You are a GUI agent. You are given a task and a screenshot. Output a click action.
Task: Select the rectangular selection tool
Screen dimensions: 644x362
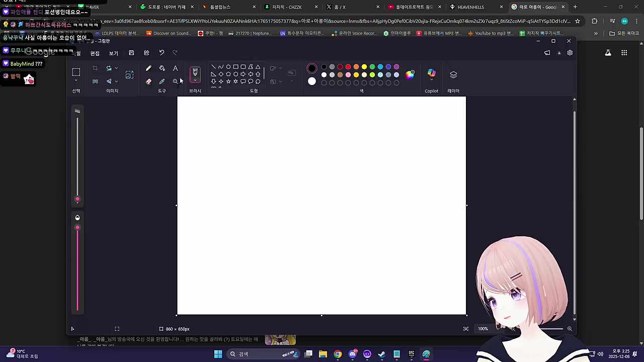pyautogui.click(x=76, y=72)
